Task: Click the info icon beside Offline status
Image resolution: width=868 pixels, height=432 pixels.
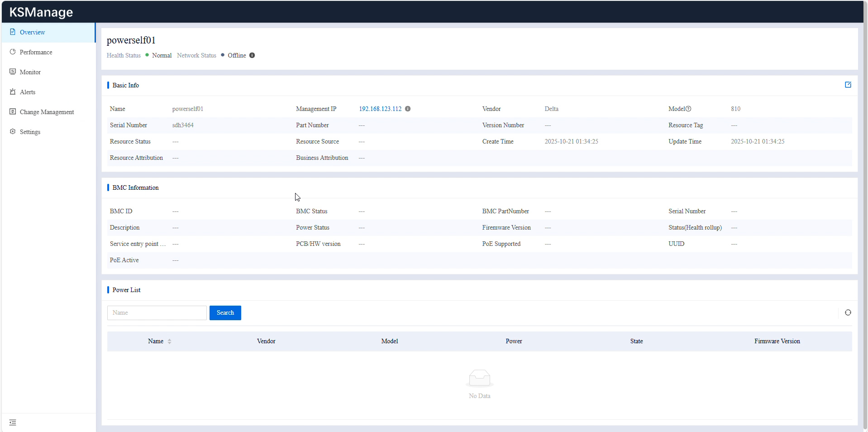Action: (x=252, y=55)
